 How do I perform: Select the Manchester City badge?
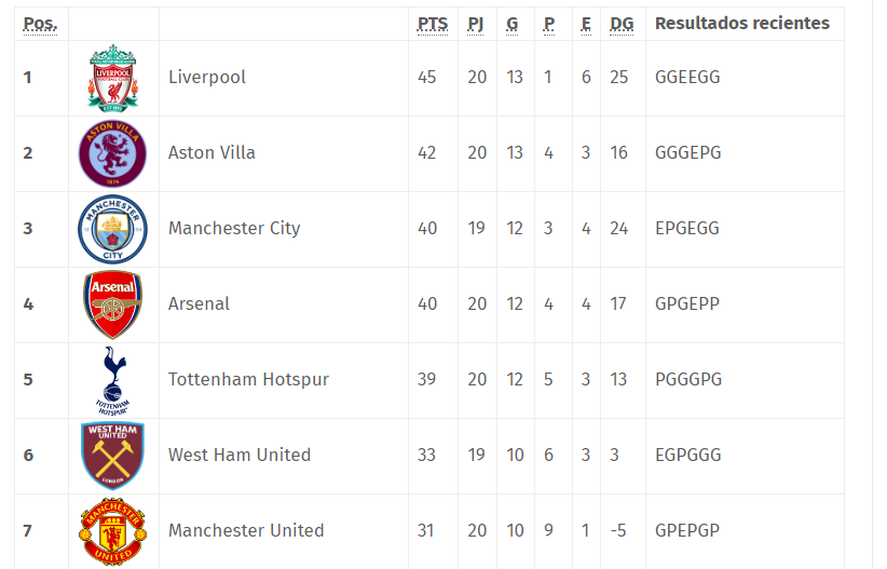tap(113, 229)
